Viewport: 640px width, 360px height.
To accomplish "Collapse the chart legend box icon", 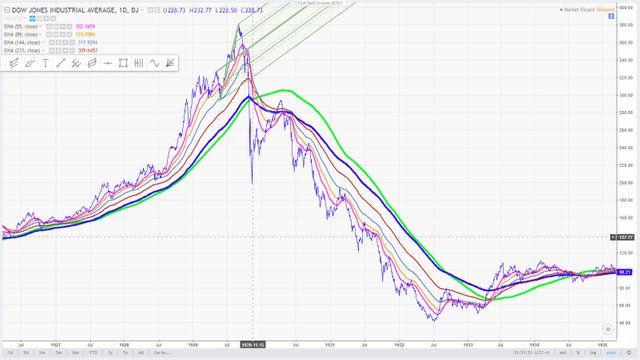I will pyautogui.click(x=7, y=10).
